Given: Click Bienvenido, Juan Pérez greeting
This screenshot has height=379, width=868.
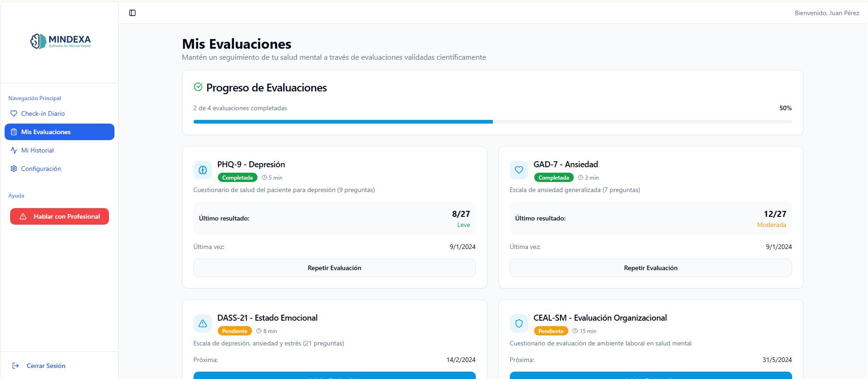Looking at the screenshot, I should click(827, 13).
